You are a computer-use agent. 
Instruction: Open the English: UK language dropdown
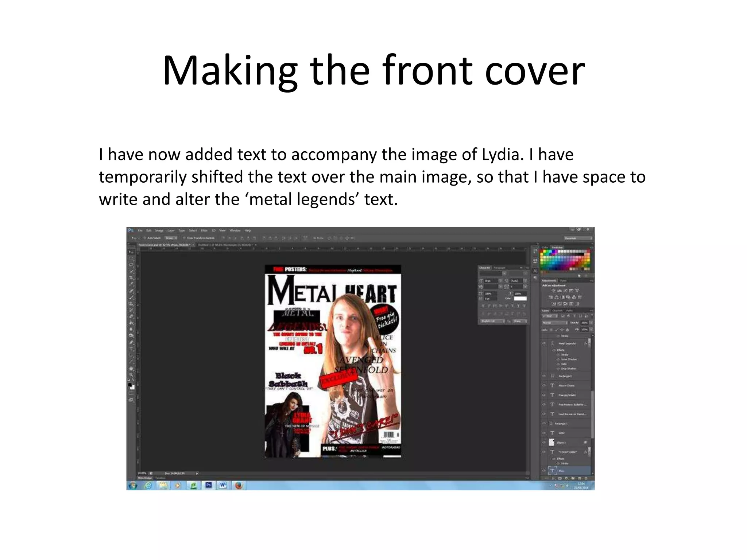[492, 321]
